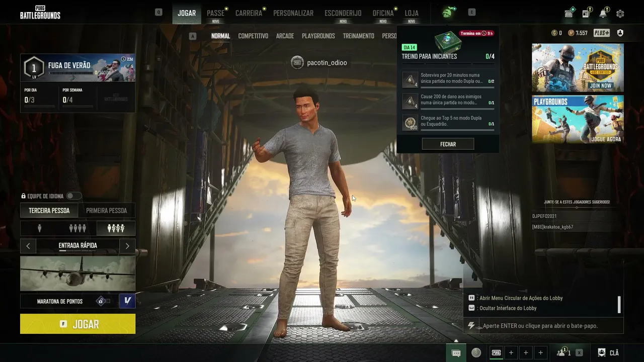Select Terceira Pessoa perspective
The width and height of the screenshot is (644, 362).
click(x=49, y=211)
